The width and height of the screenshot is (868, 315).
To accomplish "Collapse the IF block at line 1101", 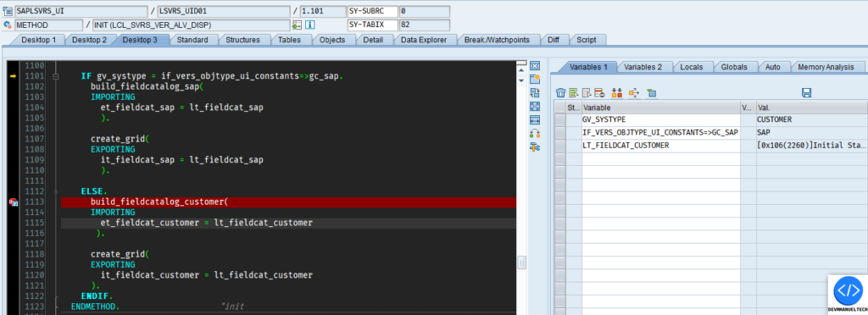I will point(55,76).
